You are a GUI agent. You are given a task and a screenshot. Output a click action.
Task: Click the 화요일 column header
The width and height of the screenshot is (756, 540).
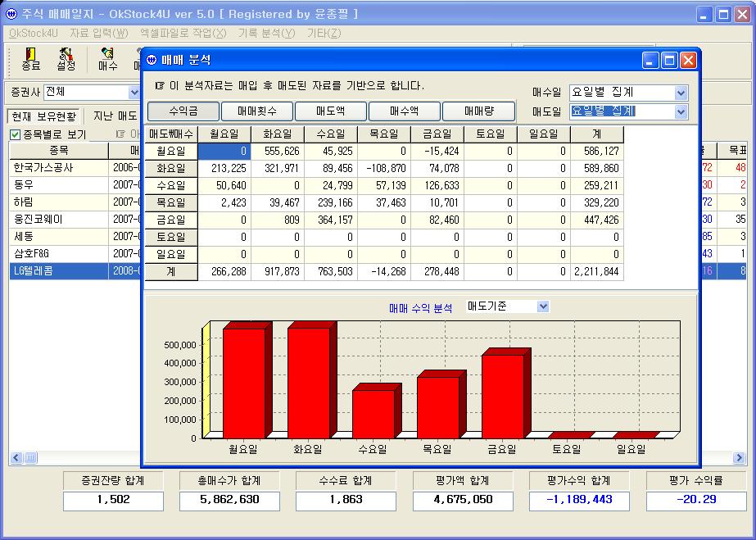(278, 134)
